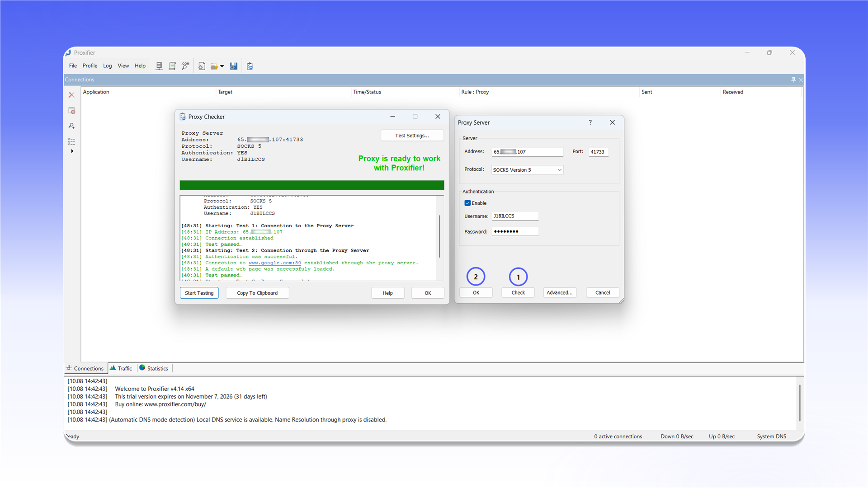
Task: Click the Username field J1BILCCS
Action: tap(515, 216)
